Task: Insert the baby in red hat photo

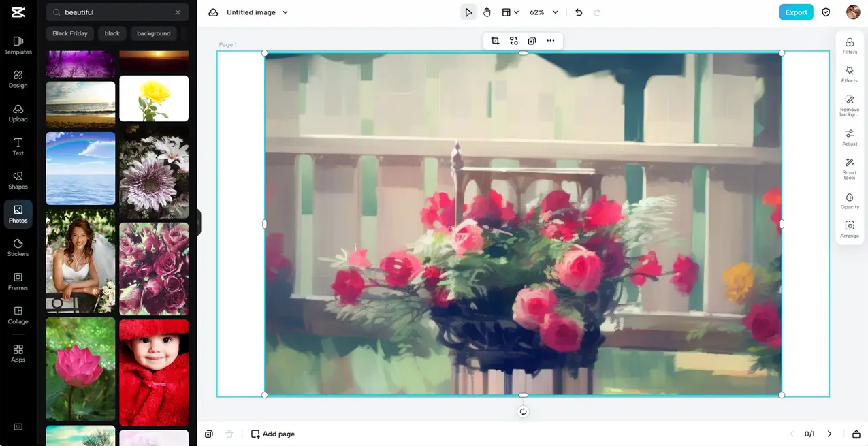Action: pyautogui.click(x=154, y=372)
